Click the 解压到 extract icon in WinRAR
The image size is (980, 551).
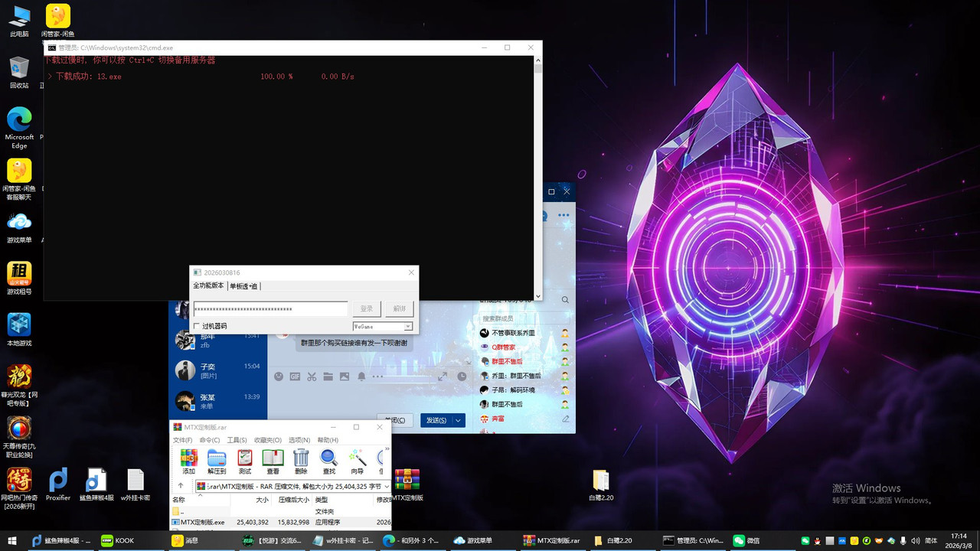(x=217, y=461)
